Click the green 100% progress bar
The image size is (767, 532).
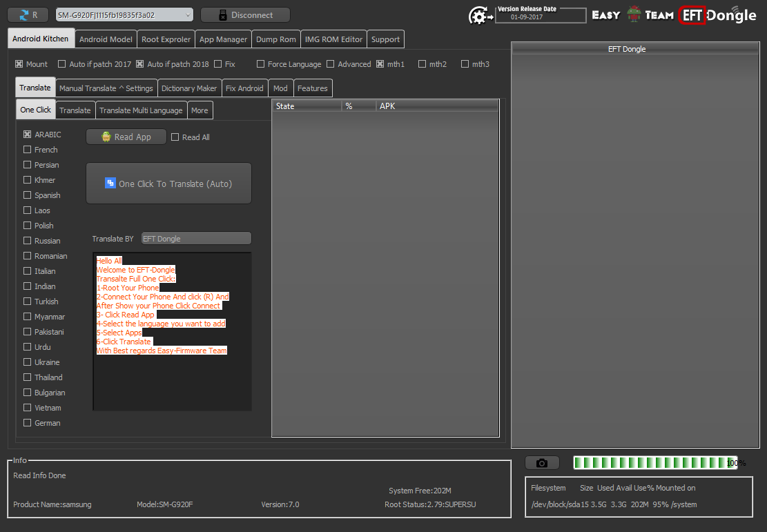655,462
